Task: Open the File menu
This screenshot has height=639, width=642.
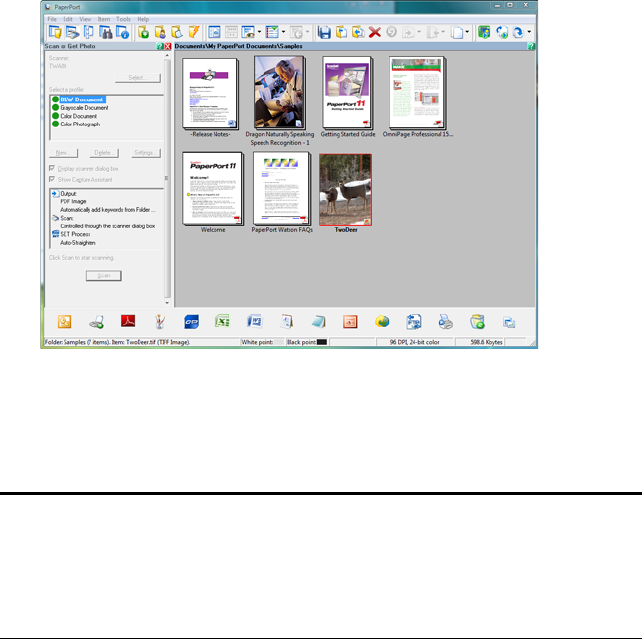Action: coord(52,19)
